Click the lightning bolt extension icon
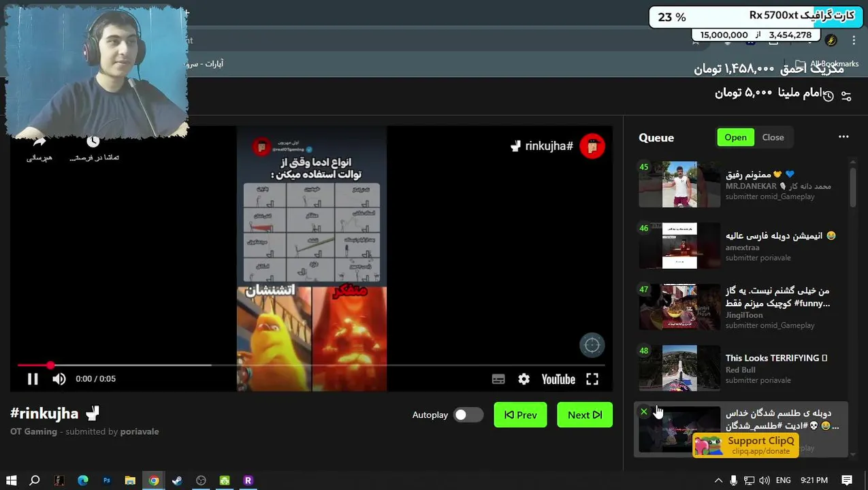Screen dimensions: 868x490 click(x=831, y=40)
